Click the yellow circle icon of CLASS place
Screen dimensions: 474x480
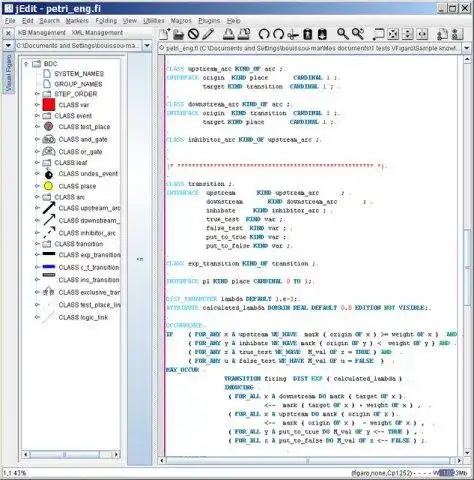[48, 186]
